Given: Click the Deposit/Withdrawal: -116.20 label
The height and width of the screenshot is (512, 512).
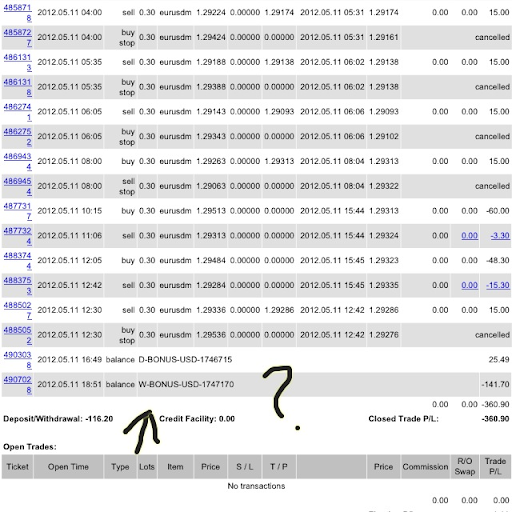Looking at the screenshot, I should (58, 419).
